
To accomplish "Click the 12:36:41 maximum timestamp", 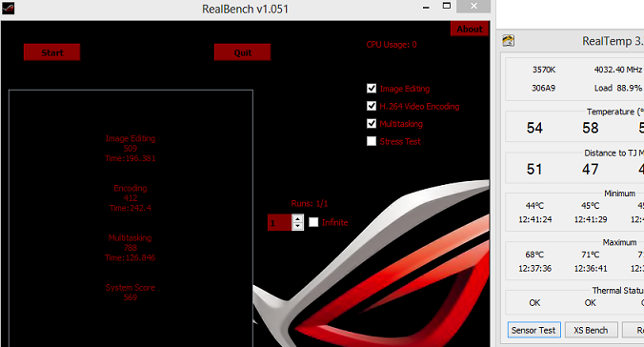I will coord(591,269).
